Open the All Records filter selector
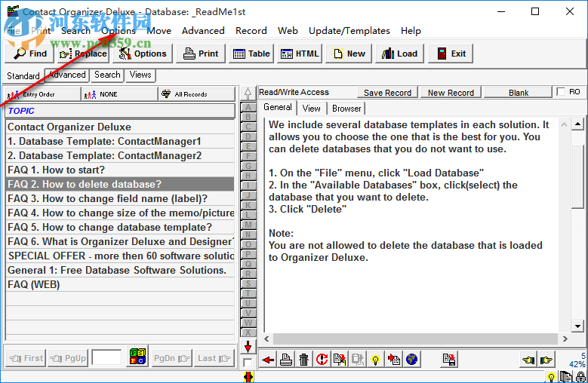The width and height of the screenshot is (588, 383). (x=197, y=94)
